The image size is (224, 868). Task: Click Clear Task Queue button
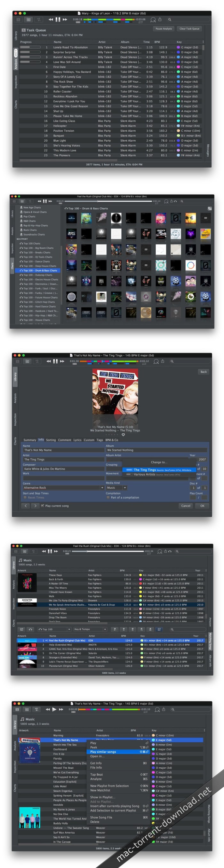click(189, 29)
